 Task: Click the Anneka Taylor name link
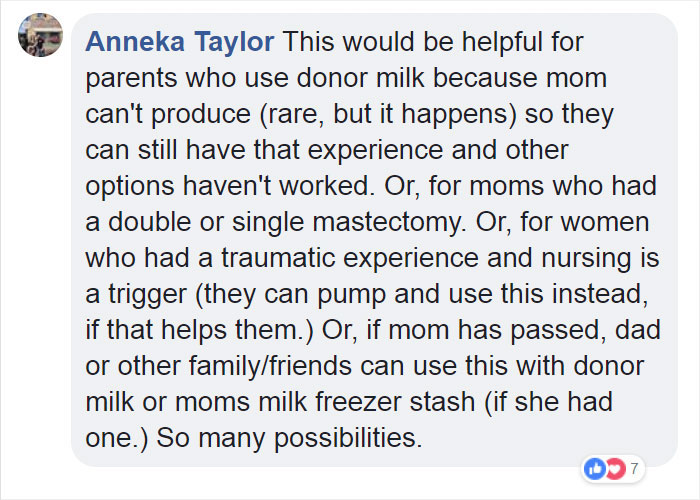tap(179, 42)
